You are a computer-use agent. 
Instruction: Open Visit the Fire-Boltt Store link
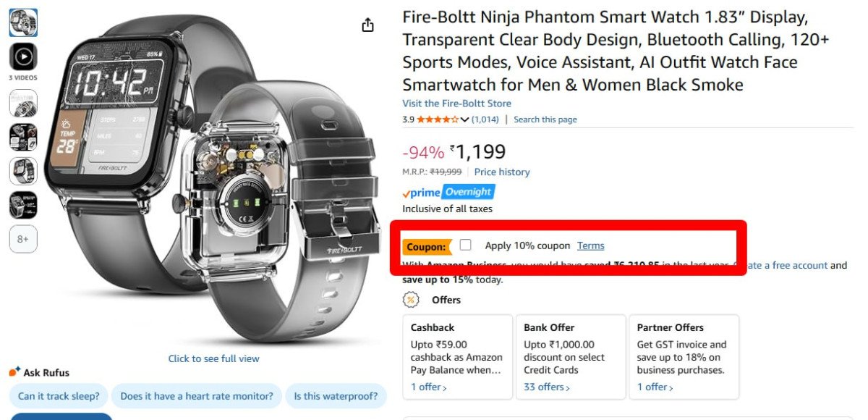coord(456,104)
